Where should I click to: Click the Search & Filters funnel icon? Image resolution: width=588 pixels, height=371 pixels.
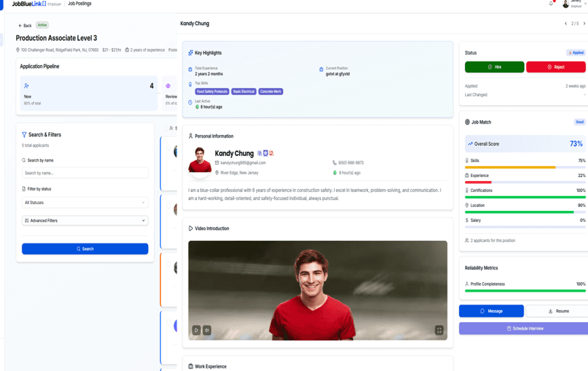pyautogui.click(x=24, y=134)
